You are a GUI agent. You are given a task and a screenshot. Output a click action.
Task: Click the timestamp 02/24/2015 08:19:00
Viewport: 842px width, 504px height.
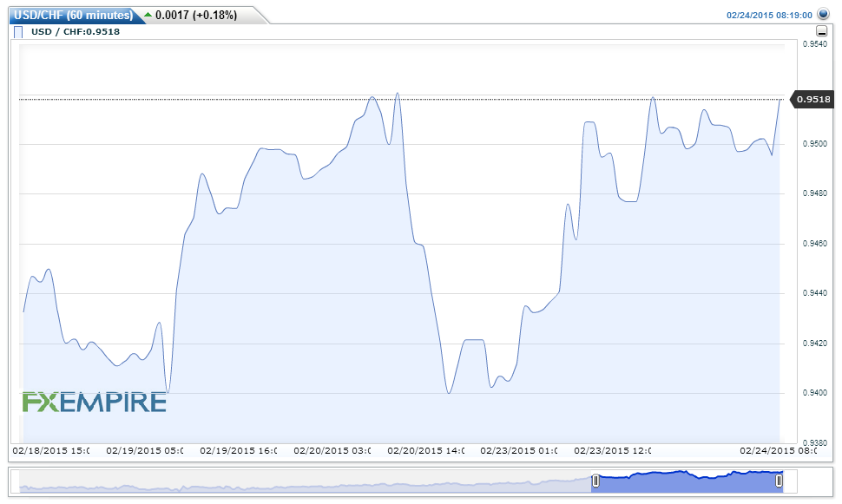coord(769,15)
